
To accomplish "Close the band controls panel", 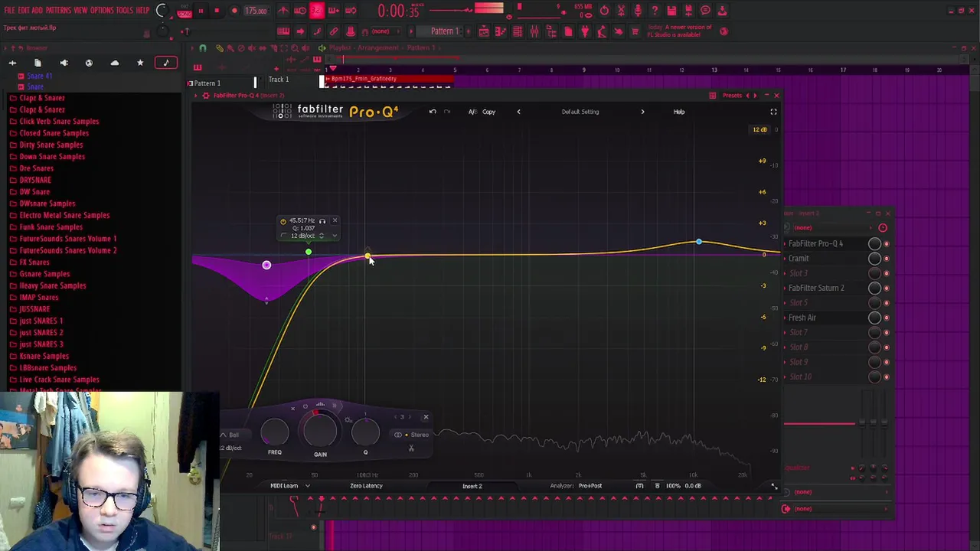I will 426,417.
